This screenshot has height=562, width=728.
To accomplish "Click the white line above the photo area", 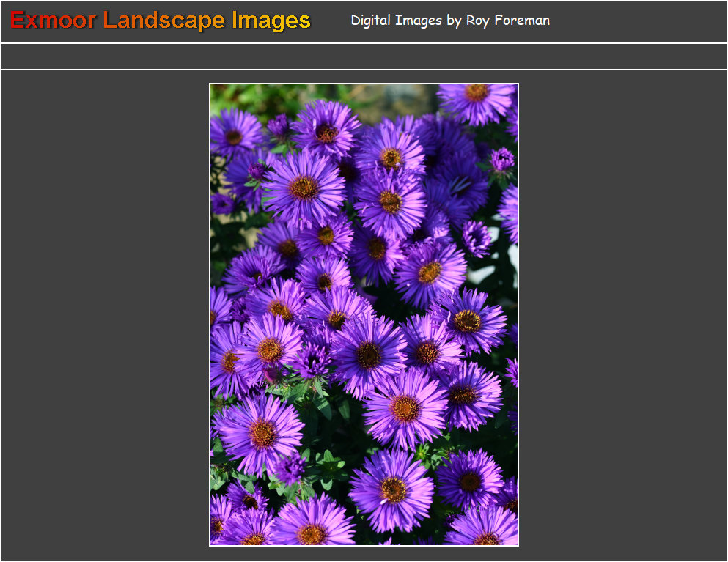I will coord(364,70).
